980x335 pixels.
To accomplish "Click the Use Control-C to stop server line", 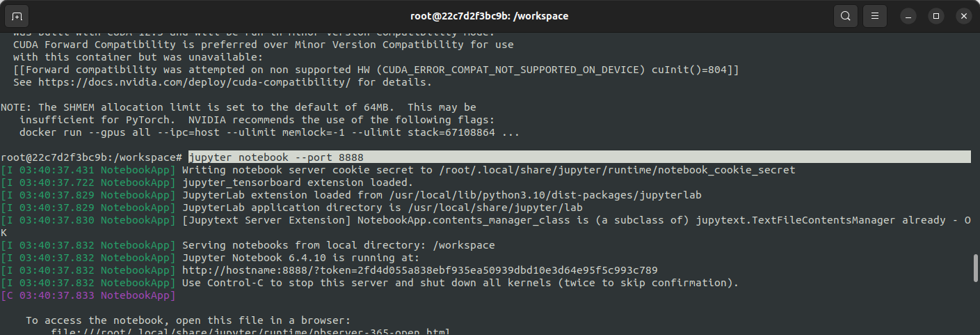I will click(x=460, y=283).
